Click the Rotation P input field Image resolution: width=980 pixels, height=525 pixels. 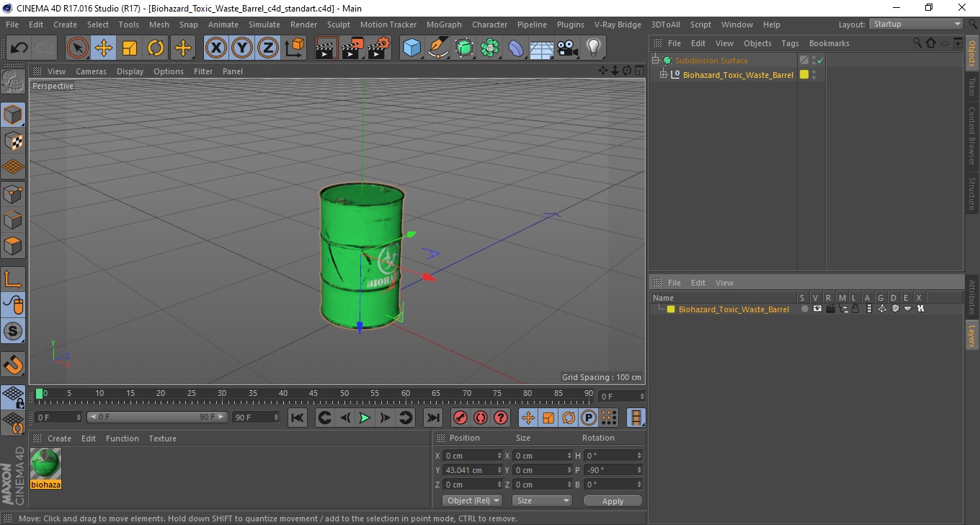tap(612, 470)
